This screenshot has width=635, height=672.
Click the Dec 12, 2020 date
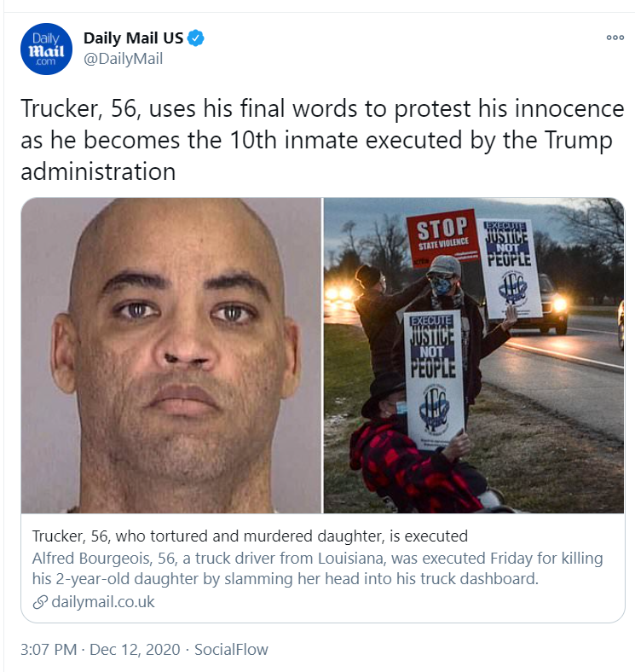coord(135,649)
